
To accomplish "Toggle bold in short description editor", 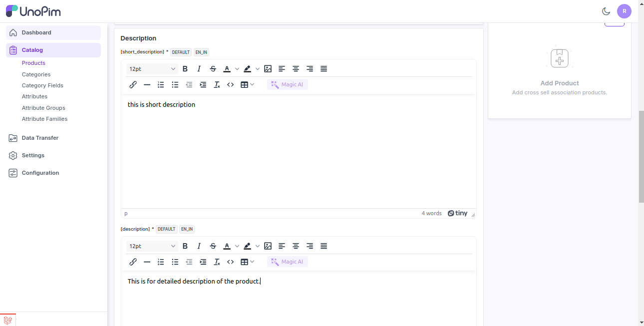I will (x=185, y=69).
